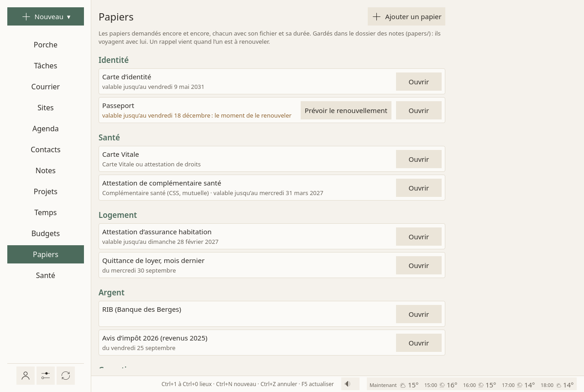
Task: Click the Maintenant weather icon
Action: pos(403,385)
